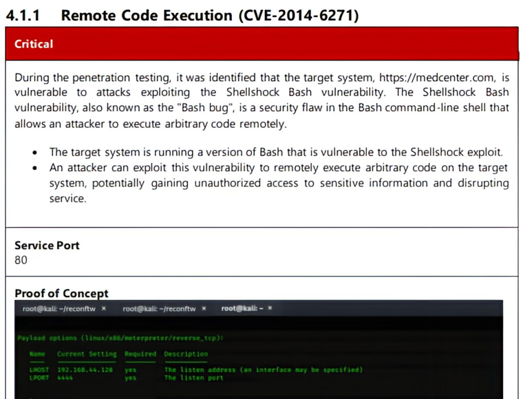
Task: Click the heading 'Remote Code Execution (CVE-2014-6271)'
Action: click(210, 15)
